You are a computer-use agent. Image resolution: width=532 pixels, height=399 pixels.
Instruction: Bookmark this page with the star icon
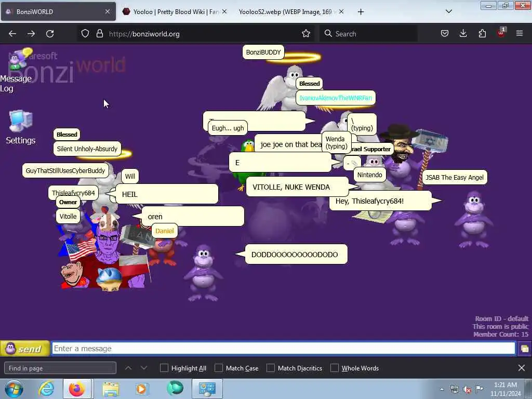click(306, 34)
